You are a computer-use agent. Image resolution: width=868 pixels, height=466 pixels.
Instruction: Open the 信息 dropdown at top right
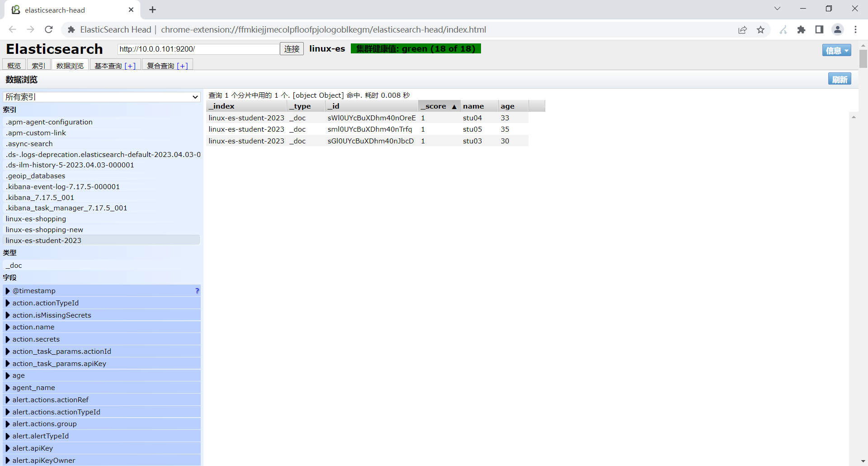click(836, 50)
